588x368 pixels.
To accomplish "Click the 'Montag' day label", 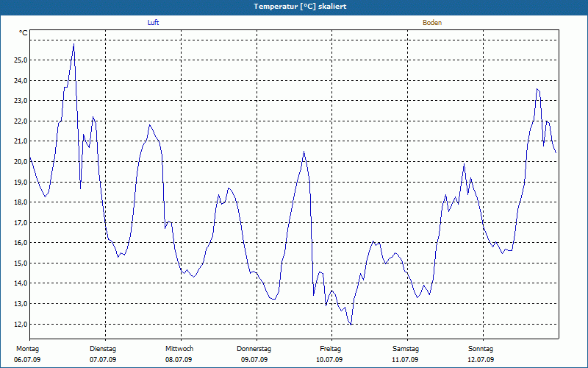I will (27, 349).
